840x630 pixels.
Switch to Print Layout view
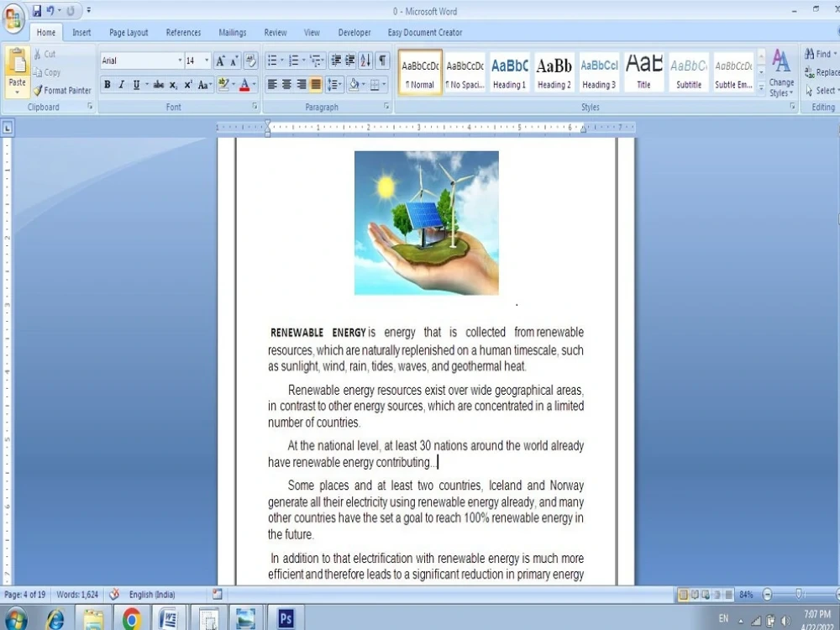tap(683, 595)
